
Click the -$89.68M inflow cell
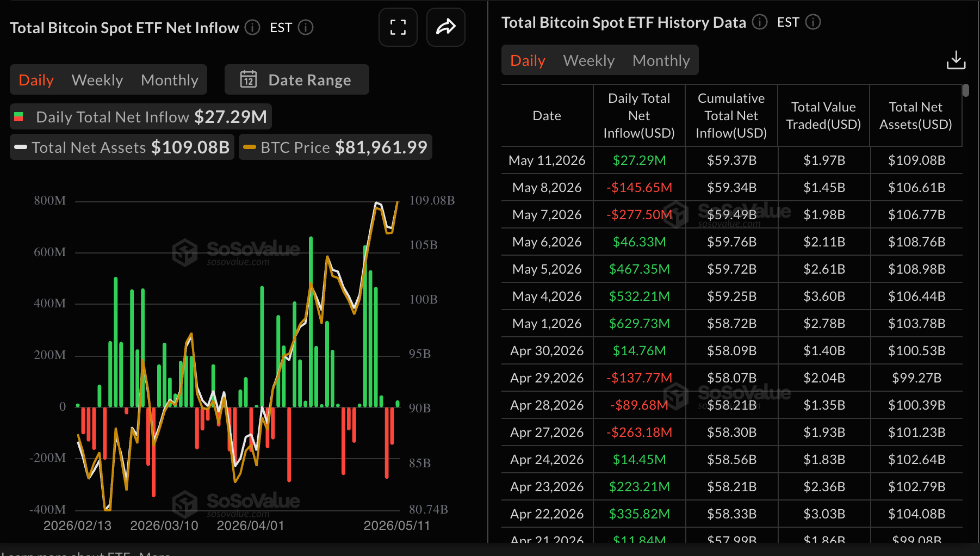click(x=639, y=405)
